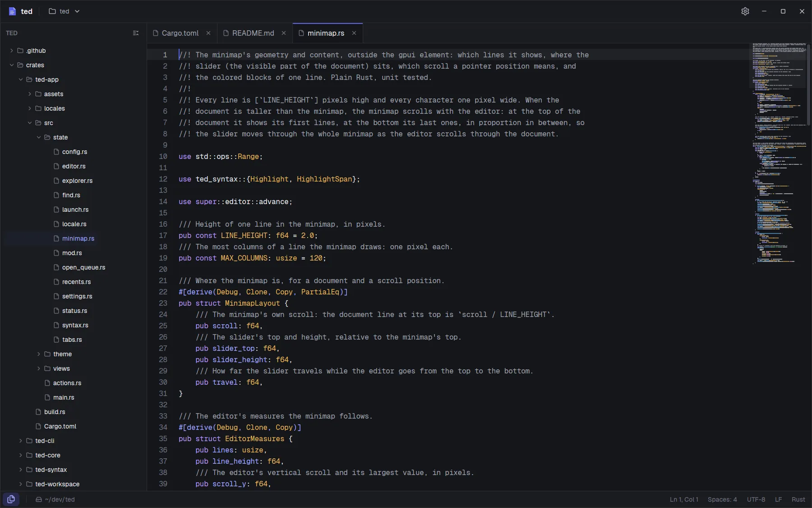Close the Cargo.toml tab
Image resolution: width=812 pixels, height=508 pixels.
point(208,33)
